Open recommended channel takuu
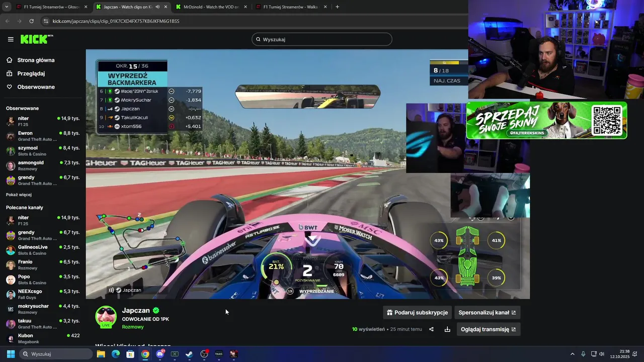The image size is (644, 362). point(43,323)
